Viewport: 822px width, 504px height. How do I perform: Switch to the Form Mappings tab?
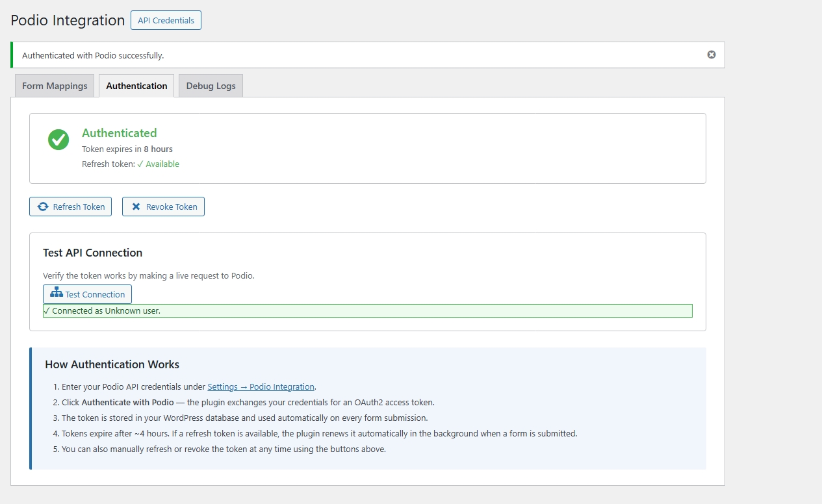(x=55, y=86)
